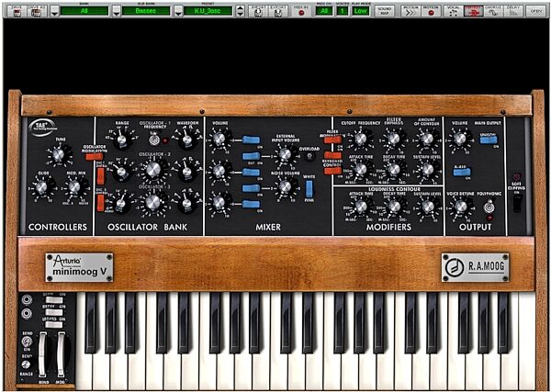Open the Preset dropdown arrow
Image resolution: width=551 pixels, height=392 pixels.
tap(178, 12)
